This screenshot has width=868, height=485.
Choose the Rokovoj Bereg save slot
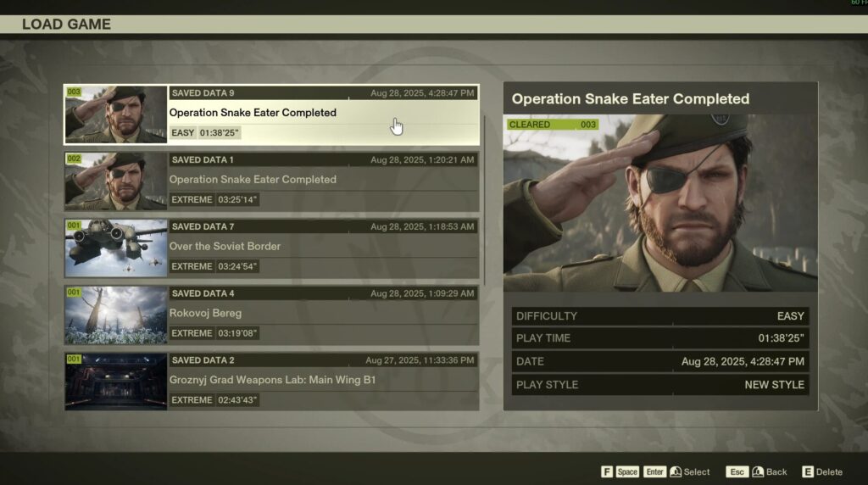pos(322,314)
